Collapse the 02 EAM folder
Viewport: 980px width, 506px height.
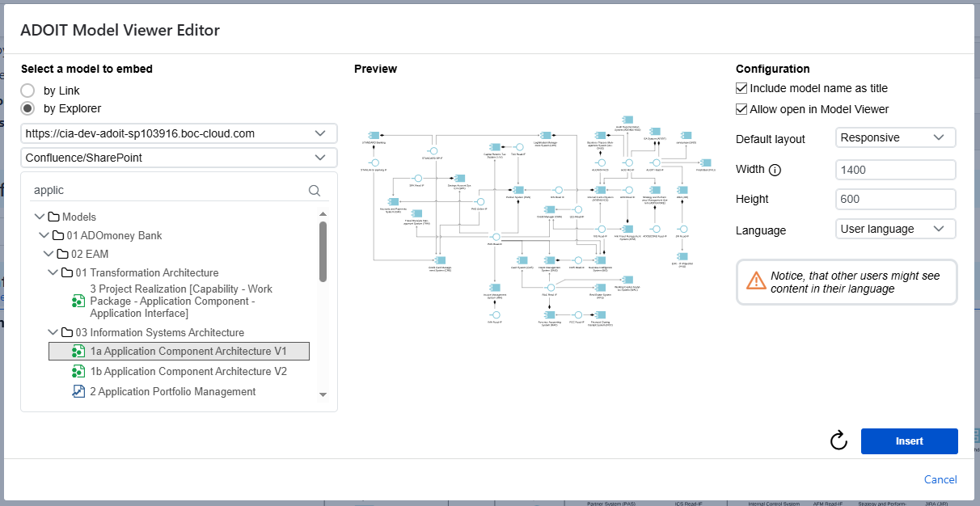[48, 255]
